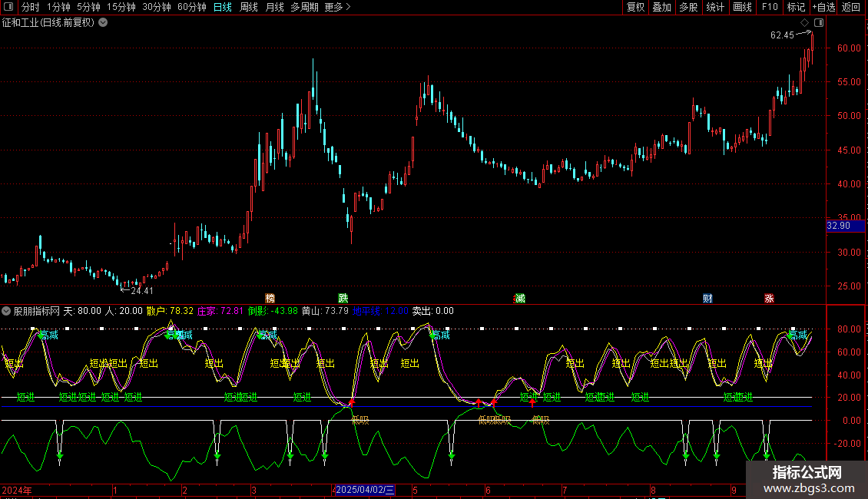Expand the 股朋指标网 indicator dropdown
Image resolution: width=868 pixels, height=499 pixels.
[7, 311]
